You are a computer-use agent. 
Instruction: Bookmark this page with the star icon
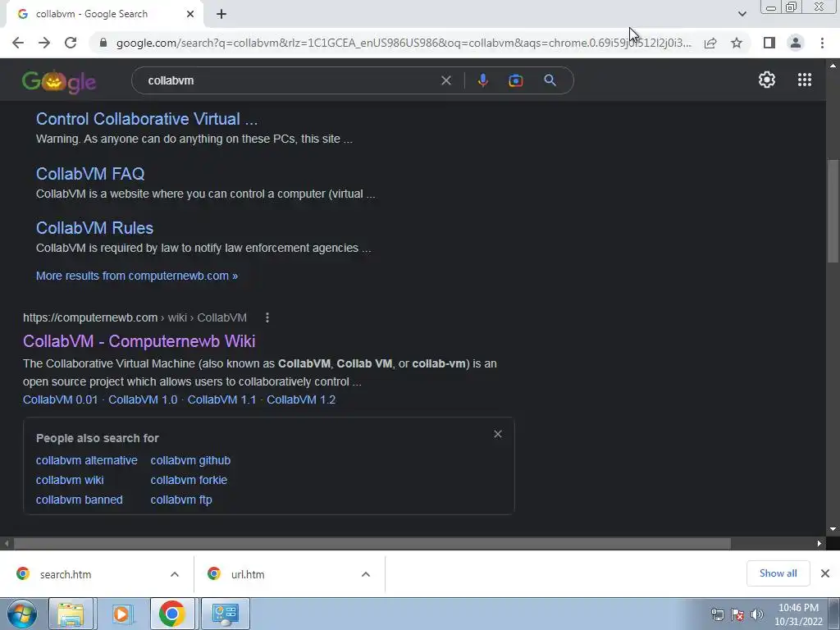coord(737,43)
